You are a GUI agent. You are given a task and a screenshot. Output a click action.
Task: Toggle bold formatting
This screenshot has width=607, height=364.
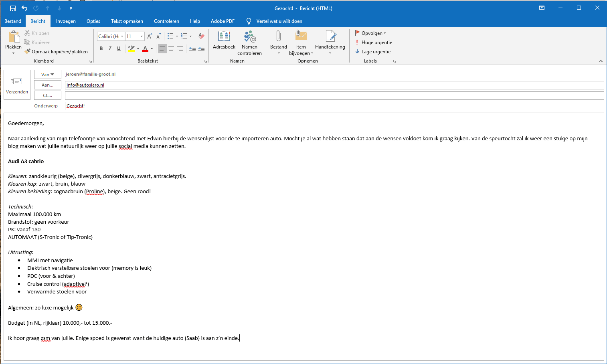[101, 49]
